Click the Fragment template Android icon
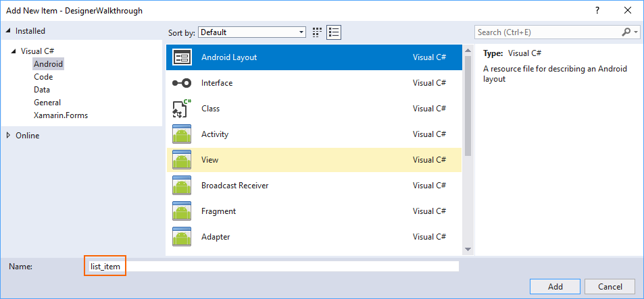Screen dimensions: 644x299 click(x=182, y=211)
